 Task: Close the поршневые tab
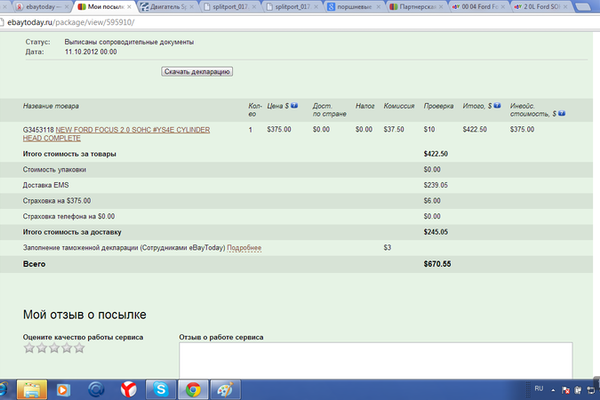378,7
